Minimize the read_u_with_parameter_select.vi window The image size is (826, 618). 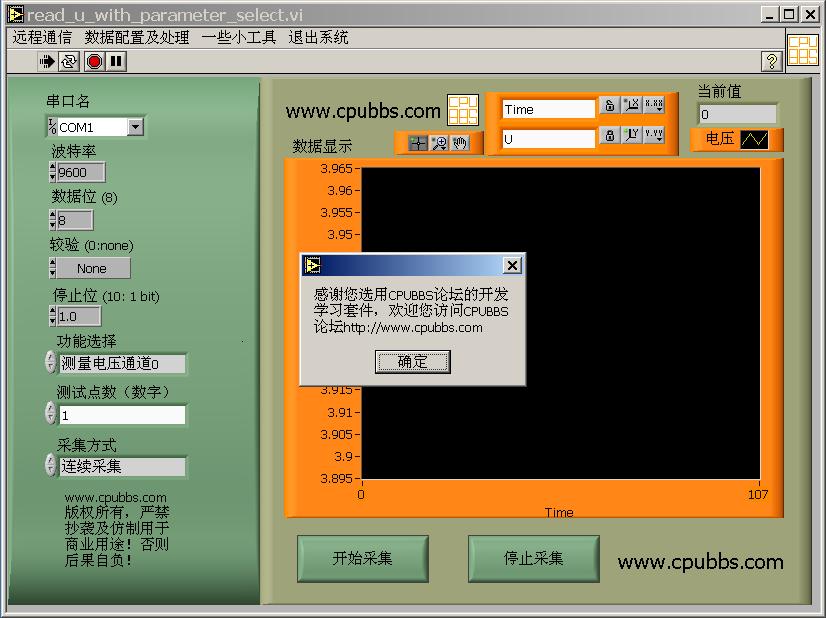[770, 14]
